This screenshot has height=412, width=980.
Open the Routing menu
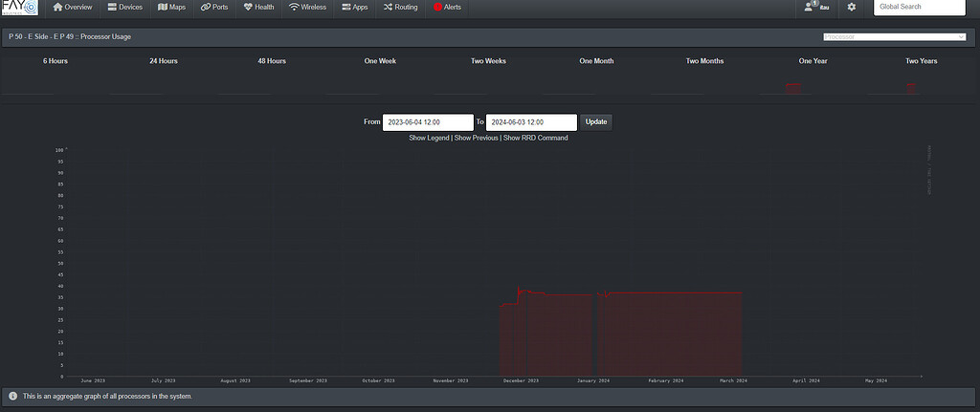click(x=400, y=8)
